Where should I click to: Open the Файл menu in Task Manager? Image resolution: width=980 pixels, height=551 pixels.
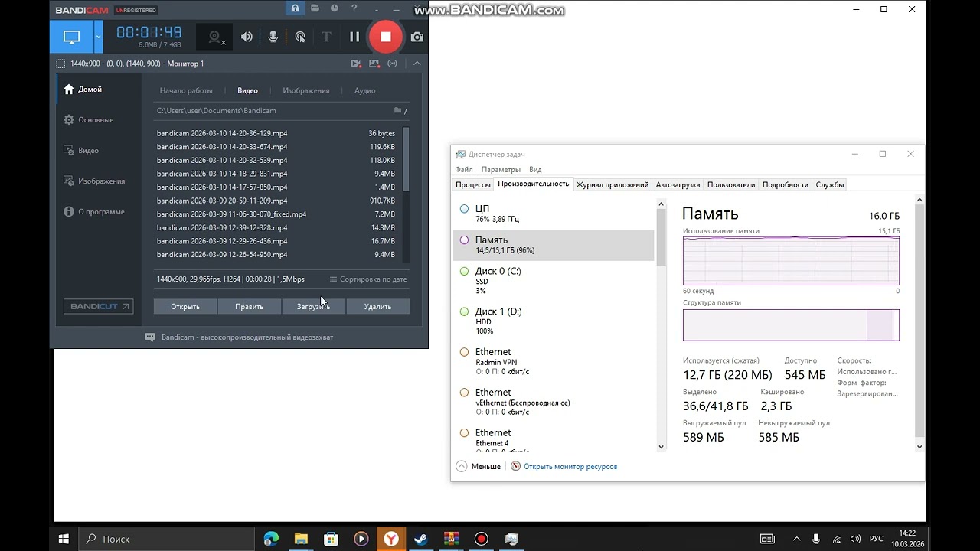(464, 169)
